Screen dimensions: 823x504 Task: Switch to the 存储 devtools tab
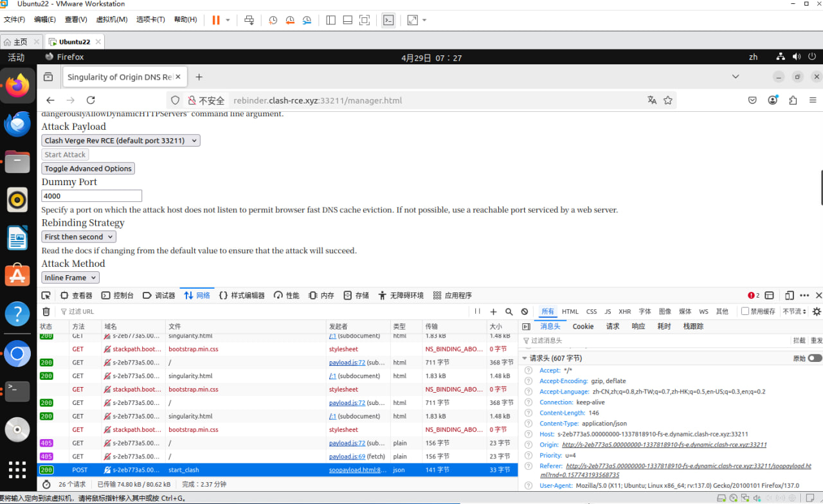357,296
